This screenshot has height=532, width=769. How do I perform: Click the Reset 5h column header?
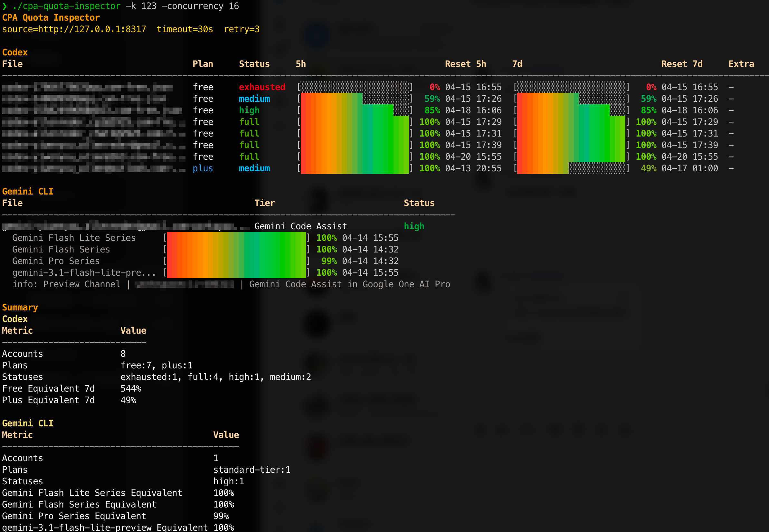click(465, 64)
